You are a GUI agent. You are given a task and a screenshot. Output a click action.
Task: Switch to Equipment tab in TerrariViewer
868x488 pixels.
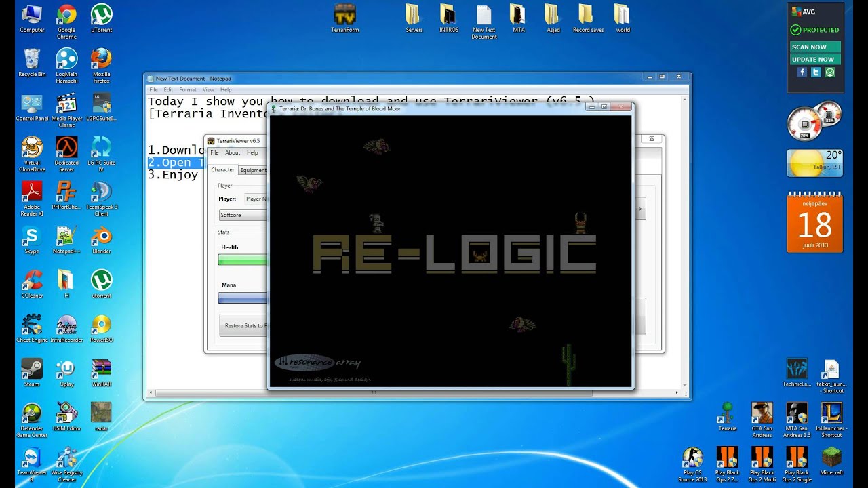253,170
